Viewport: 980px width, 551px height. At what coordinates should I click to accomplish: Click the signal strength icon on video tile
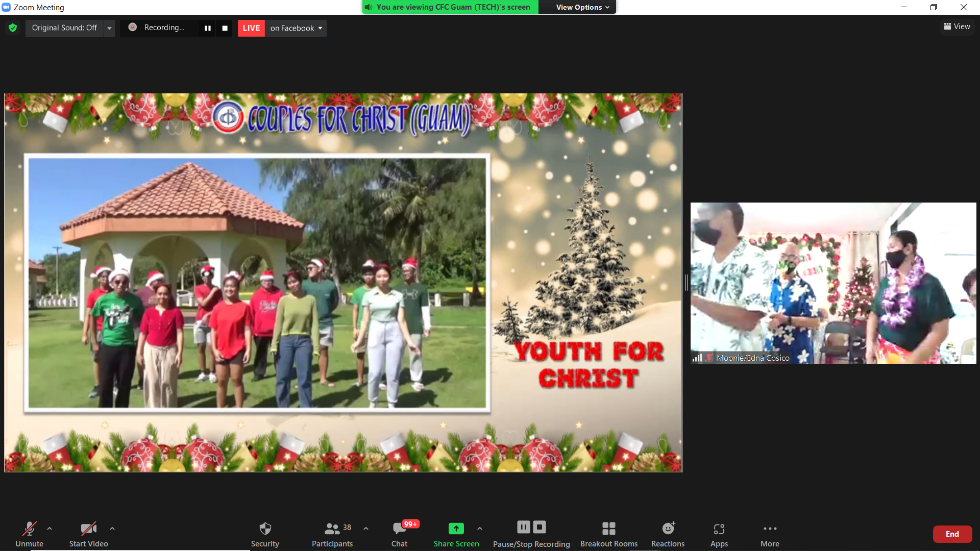pos(697,358)
